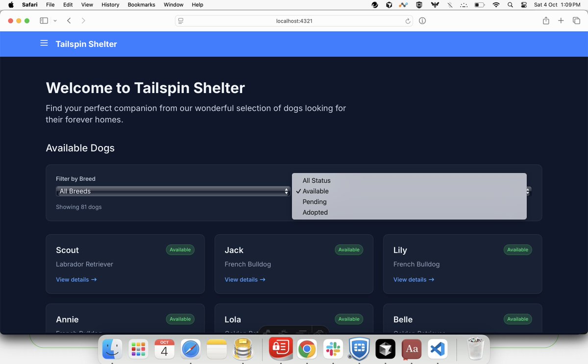Screen dimensions: 588x364
Task: Open Dictionary from the Dock
Action: [x=412, y=349]
